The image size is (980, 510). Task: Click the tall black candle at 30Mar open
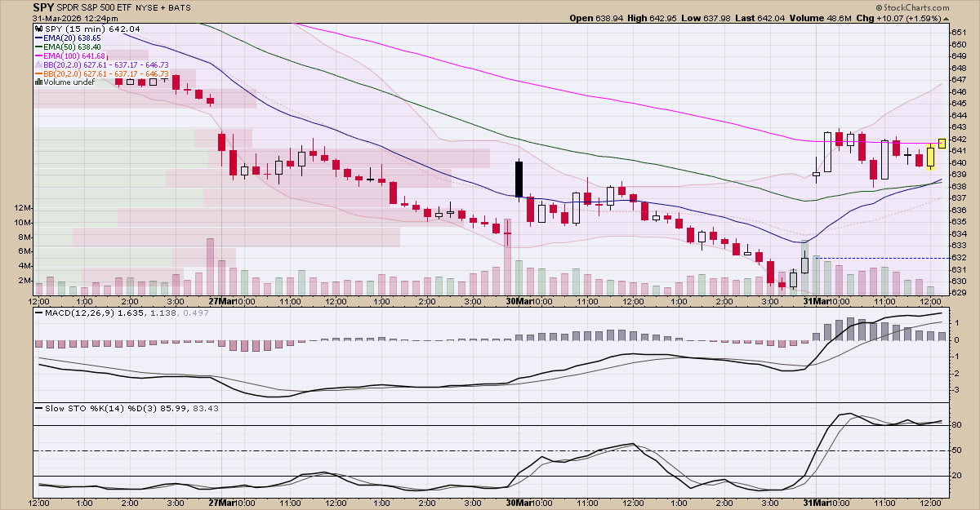tap(518, 179)
